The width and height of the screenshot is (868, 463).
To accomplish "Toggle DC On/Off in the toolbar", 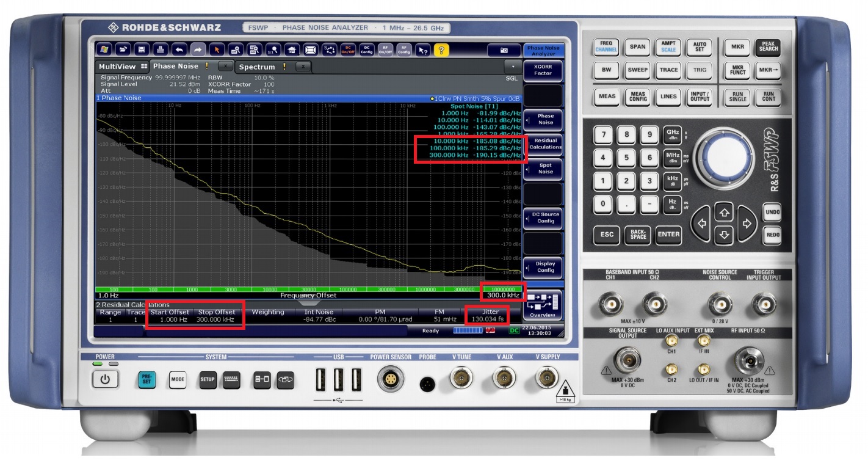I will 348,49.
